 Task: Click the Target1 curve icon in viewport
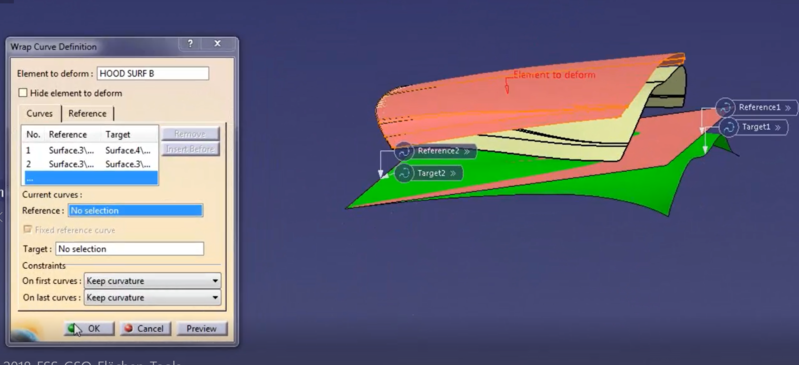click(x=729, y=127)
